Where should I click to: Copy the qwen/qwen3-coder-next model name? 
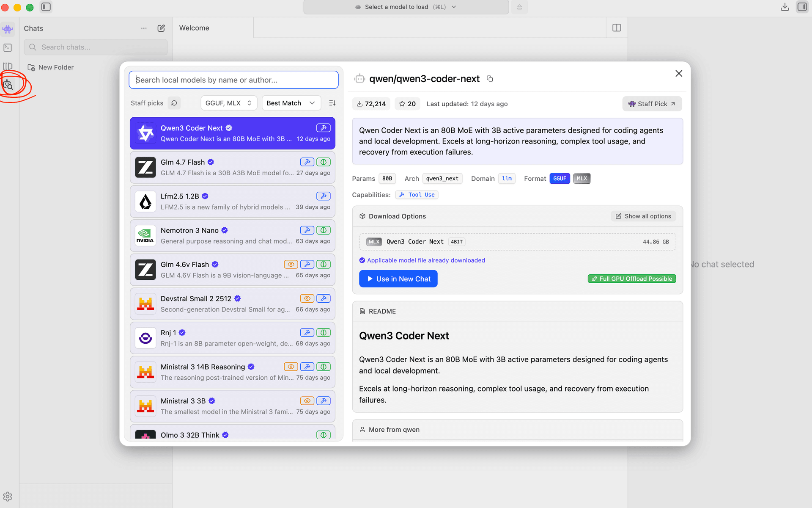[x=490, y=79]
